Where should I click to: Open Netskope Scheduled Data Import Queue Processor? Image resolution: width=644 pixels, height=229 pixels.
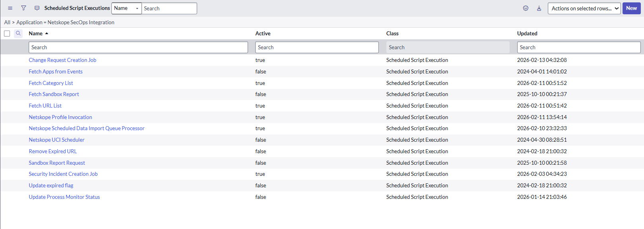[x=87, y=128]
